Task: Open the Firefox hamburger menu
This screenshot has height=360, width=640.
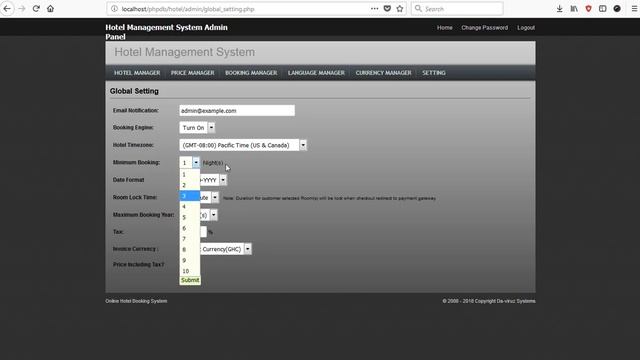Action: pyautogui.click(x=634, y=9)
